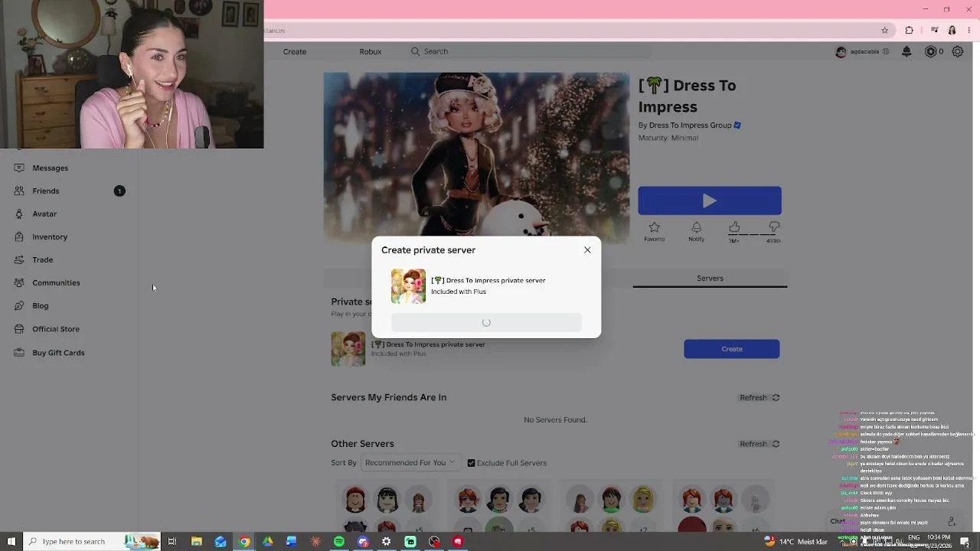980x551 pixels.
Task: Click the Dress To Impress cover image
Action: pyautogui.click(x=476, y=157)
